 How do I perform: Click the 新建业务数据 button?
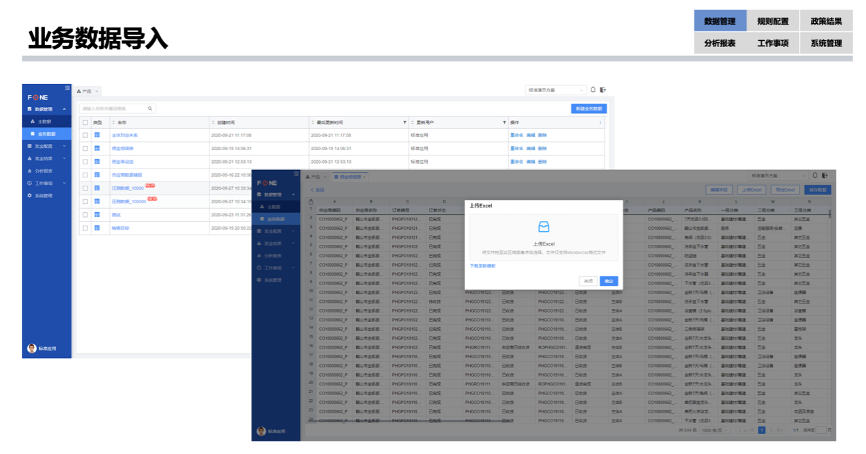pos(589,109)
